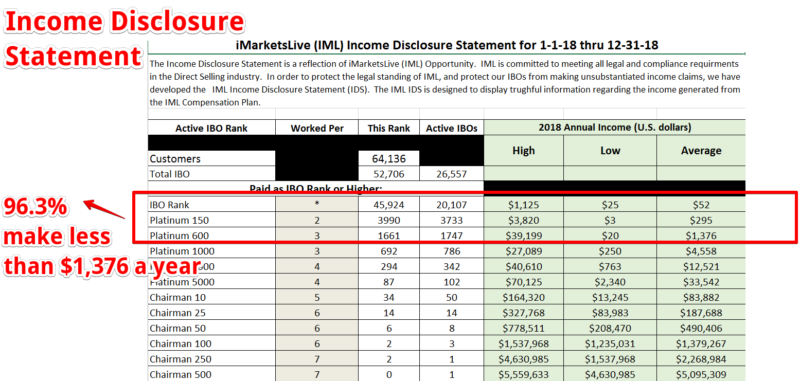Select the 45,924 cell in IBO Rank row

[x=389, y=205]
